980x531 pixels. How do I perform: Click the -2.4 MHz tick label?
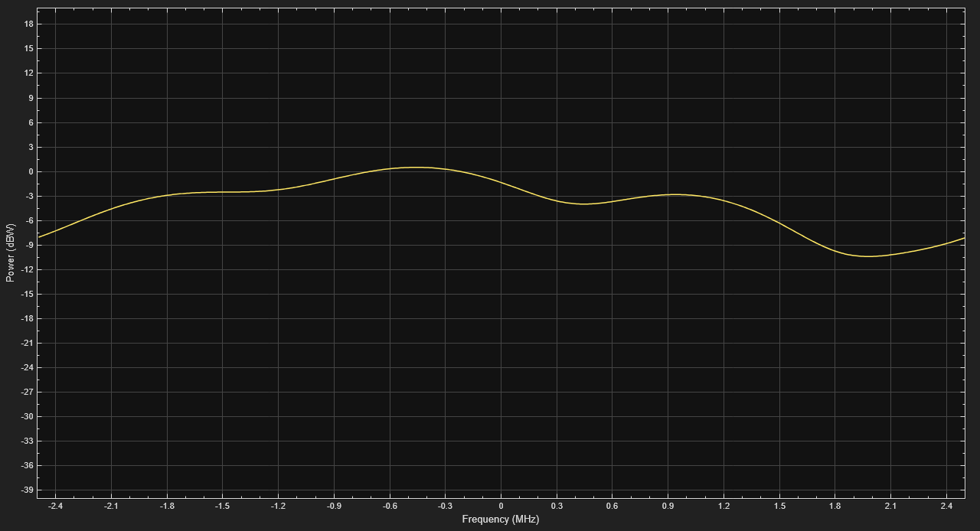(54, 506)
